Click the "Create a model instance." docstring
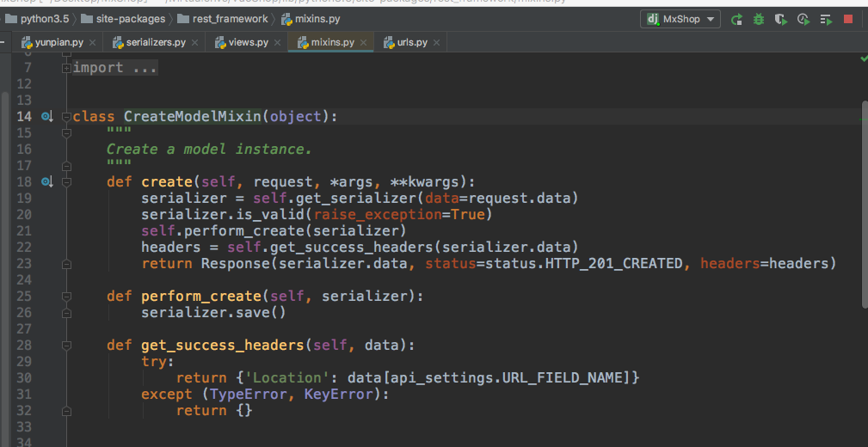 209,149
